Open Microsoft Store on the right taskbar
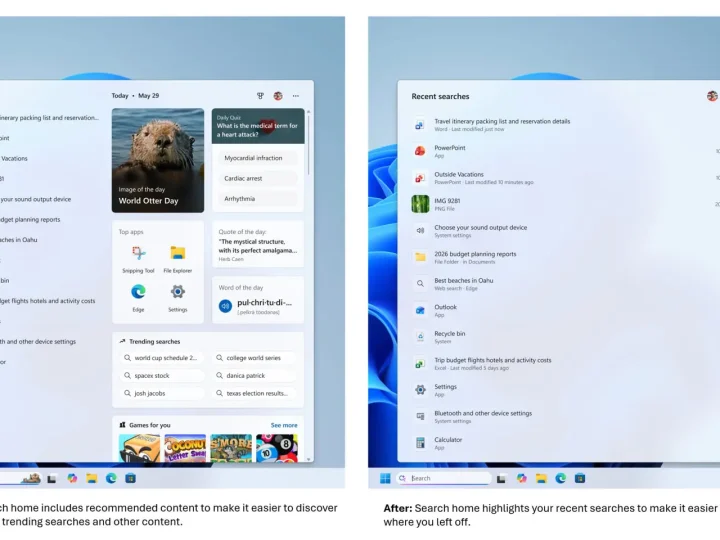The image size is (720, 540). (x=580, y=478)
